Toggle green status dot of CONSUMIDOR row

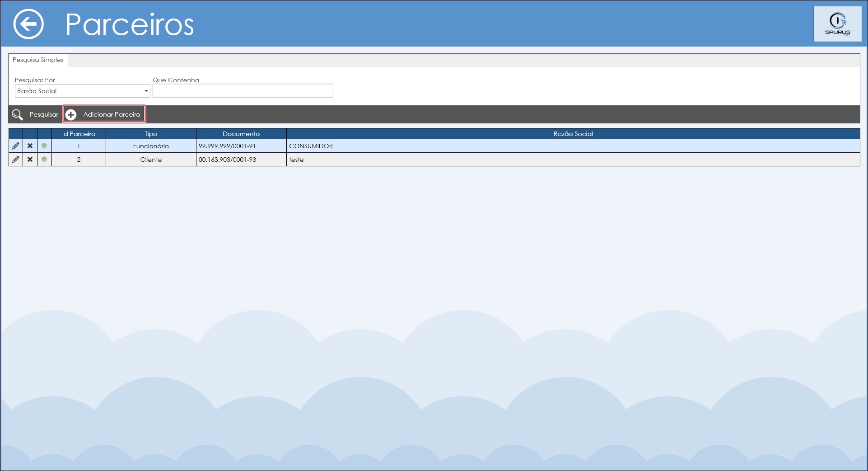[x=44, y=146]
